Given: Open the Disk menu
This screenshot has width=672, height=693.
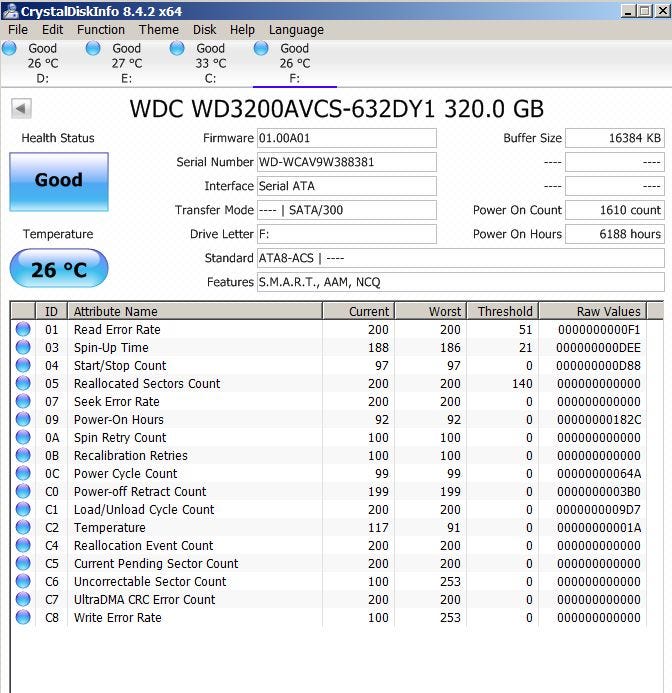Looking at the screenshot, I should (x=204, y=30).
